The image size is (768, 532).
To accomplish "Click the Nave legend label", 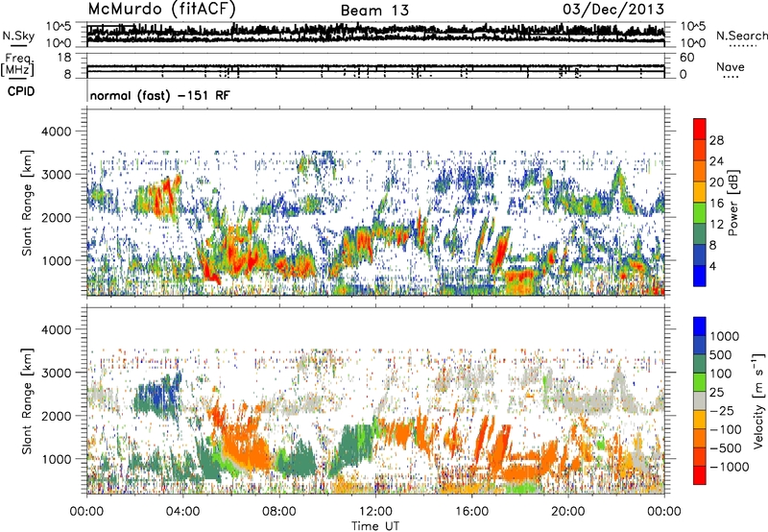I will click(x=731, y=66).
